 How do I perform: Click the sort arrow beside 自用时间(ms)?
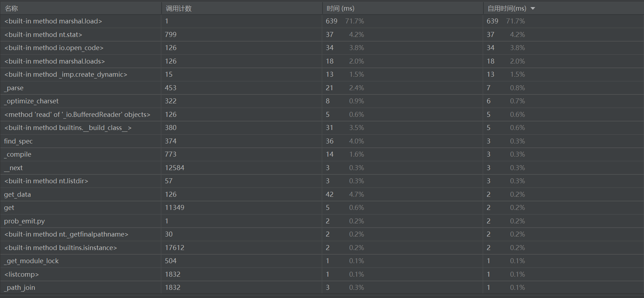(532, 9)
